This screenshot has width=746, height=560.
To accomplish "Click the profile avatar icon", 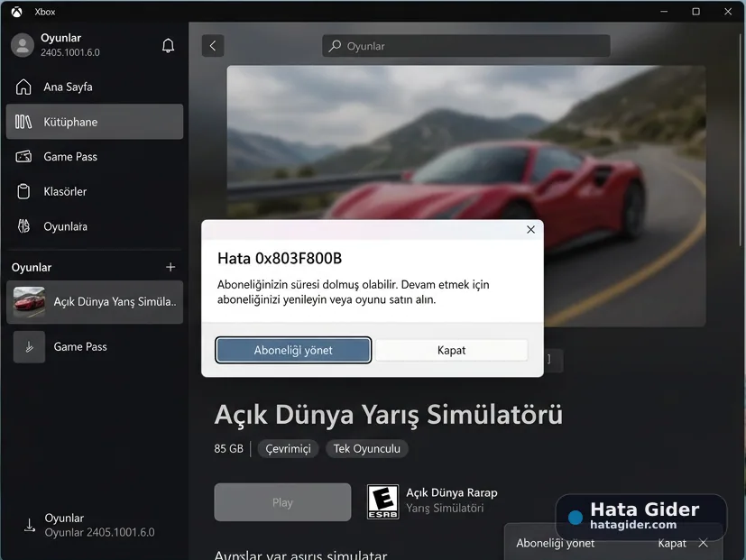I will coord(23,45).
